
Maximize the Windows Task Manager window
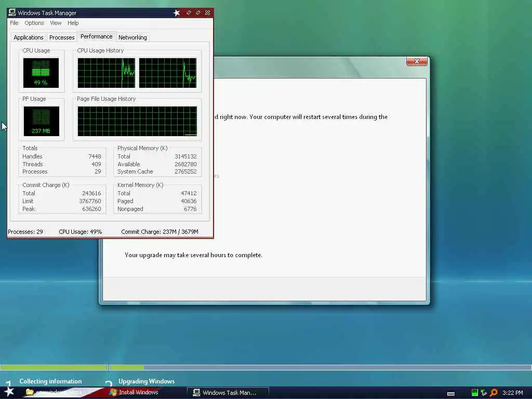pyautogui.click(x=198, y=13)
